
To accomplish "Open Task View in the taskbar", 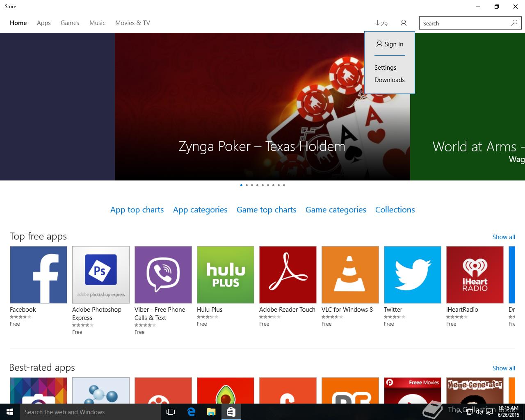I will pos(171,412).
